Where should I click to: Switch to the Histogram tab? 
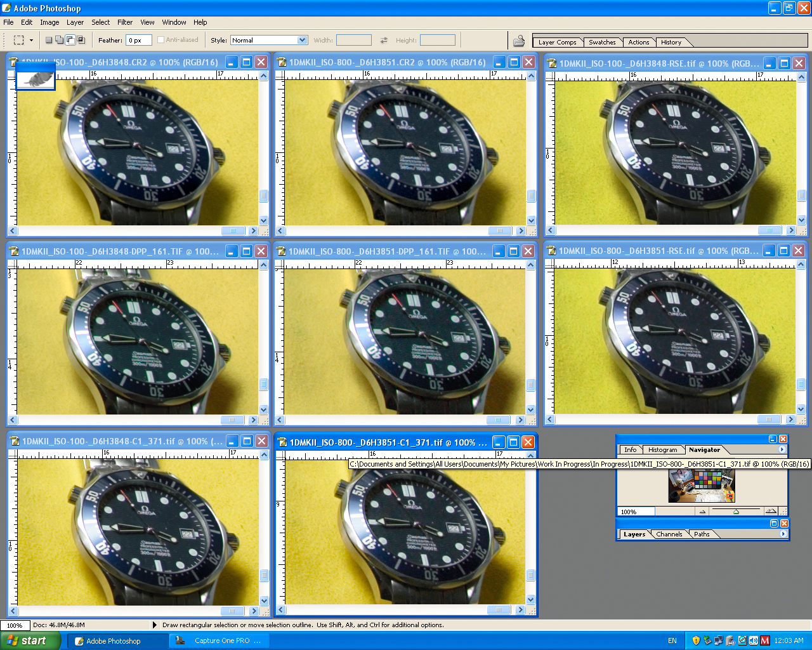point(662,449)
